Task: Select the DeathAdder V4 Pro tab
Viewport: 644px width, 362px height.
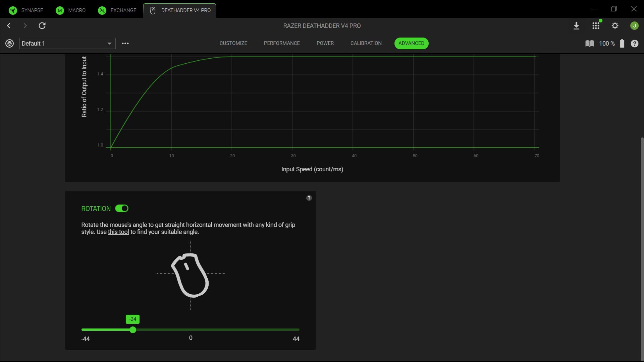Action: pos(180,10)
